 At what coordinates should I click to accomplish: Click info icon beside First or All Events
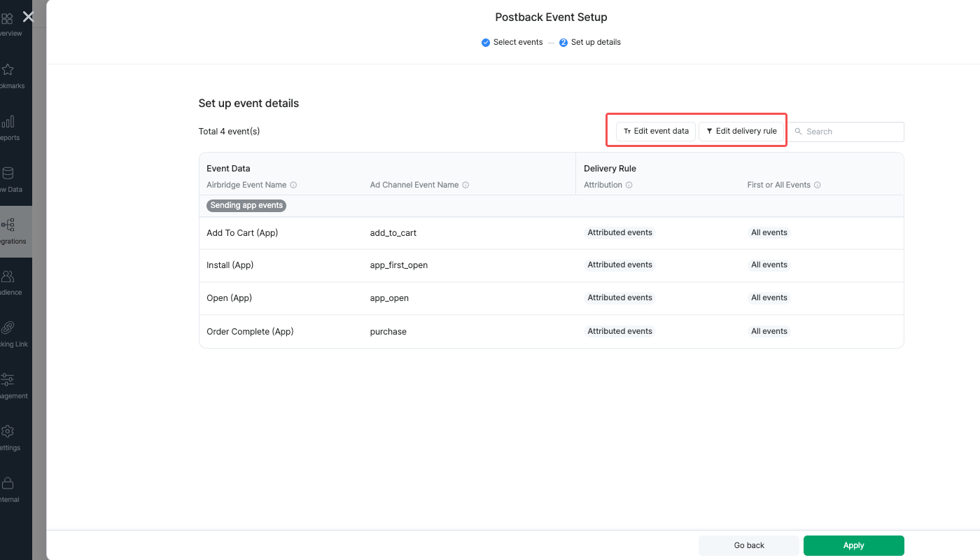click(x=818, y=185)
